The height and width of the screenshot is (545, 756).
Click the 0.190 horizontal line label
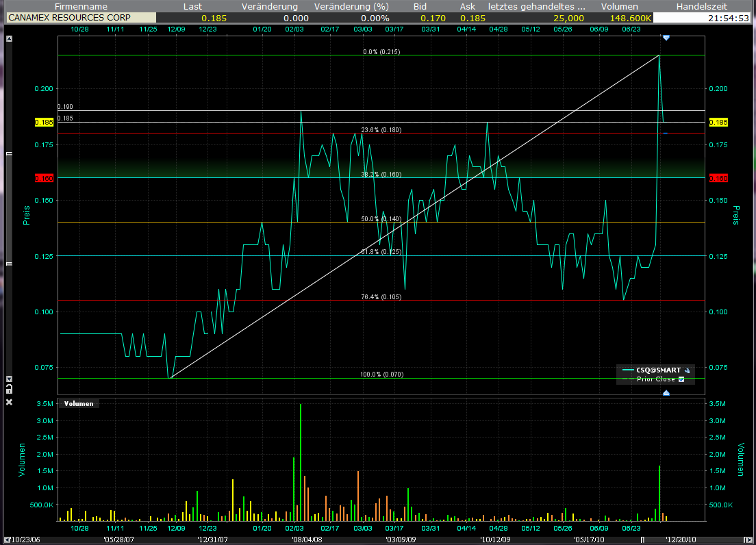pos(65,107)
